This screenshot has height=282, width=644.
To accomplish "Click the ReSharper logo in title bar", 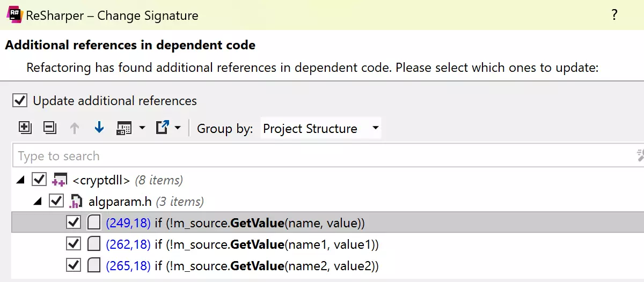I will tap(14, 15).
